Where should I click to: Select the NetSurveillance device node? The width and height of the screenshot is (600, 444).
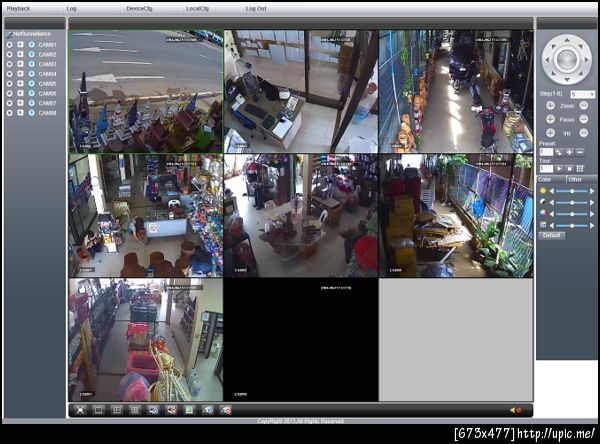(32, 34)
